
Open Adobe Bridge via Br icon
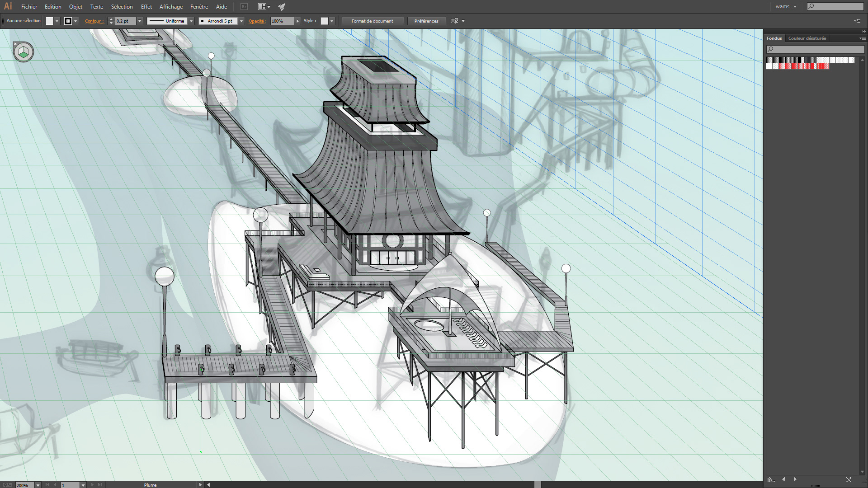(244, 7)
